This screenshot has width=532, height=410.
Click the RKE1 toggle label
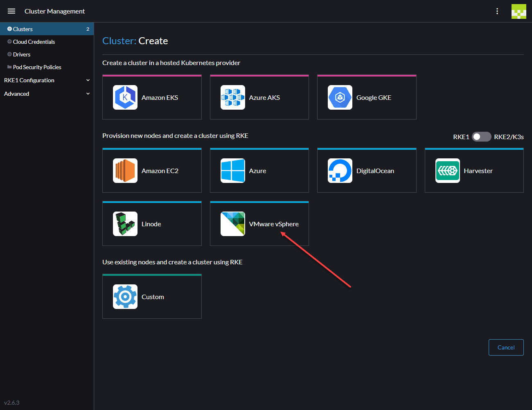[461, 137]
